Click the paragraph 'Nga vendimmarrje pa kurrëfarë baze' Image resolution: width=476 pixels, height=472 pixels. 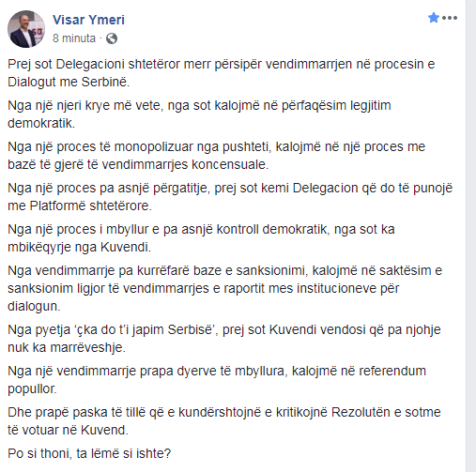click(x=224, y=288)
